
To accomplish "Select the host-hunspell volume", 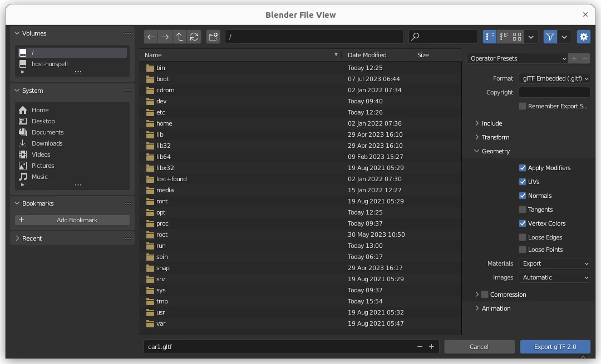I will (50, 64).
